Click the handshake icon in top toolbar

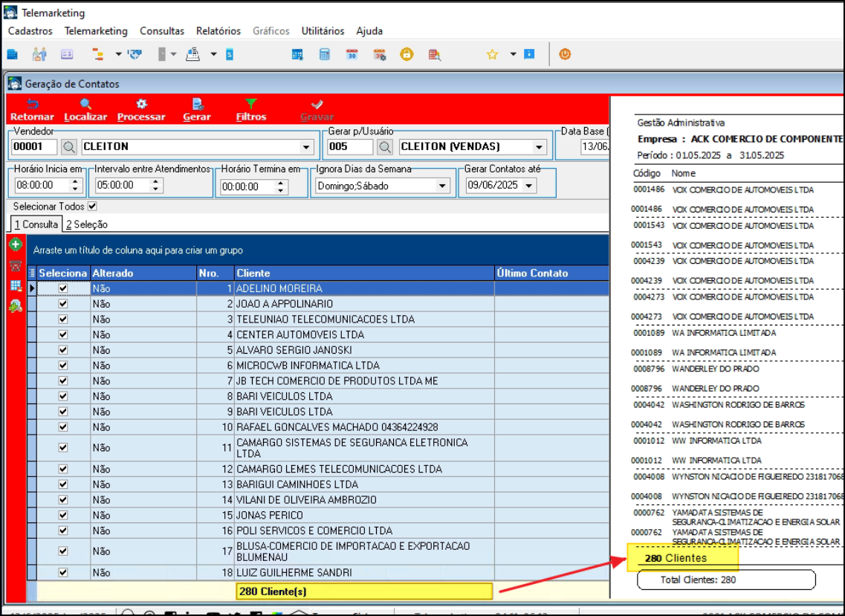pos(135,54)
